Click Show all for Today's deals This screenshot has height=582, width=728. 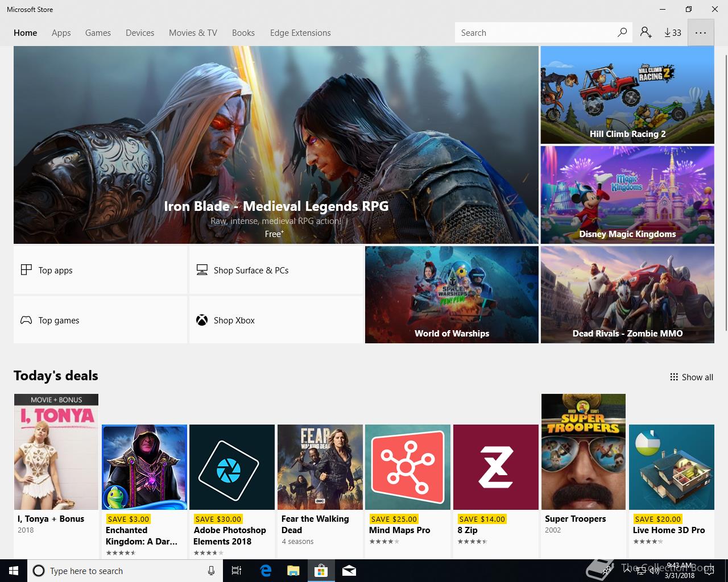tap(692, 377)
